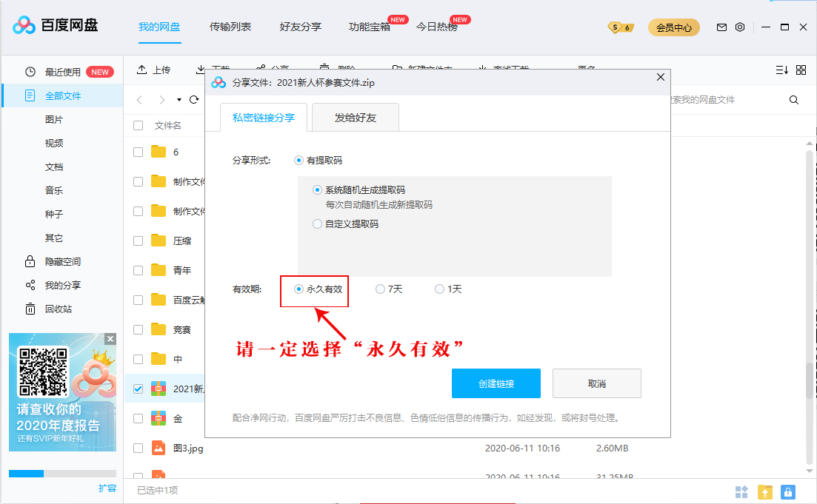This screenshot has width=817, height=504.
Task: Open 我的网盘 top tab
Action: 159,27
